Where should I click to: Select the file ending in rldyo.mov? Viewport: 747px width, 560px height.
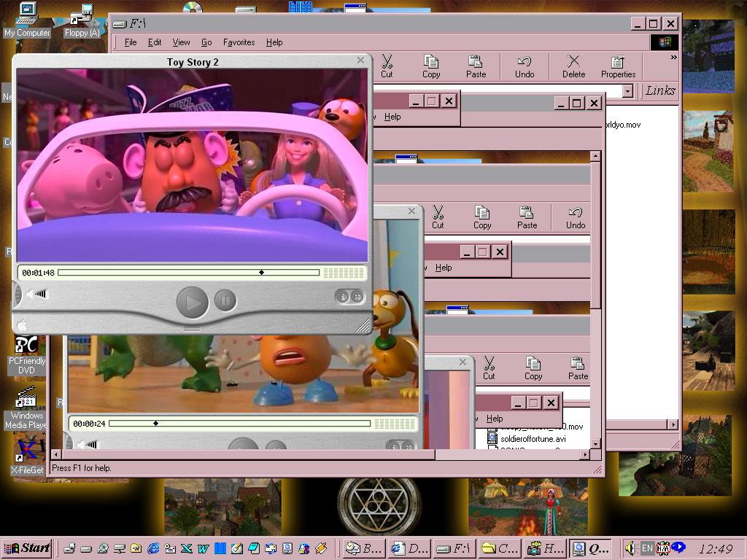tap(623, 125)
